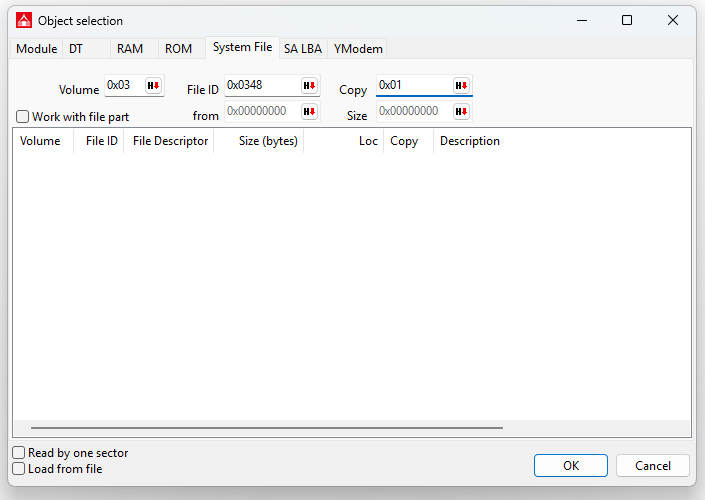Click the hex toggle icon beside File ID field
705x500 pixels.
point(309,86)
